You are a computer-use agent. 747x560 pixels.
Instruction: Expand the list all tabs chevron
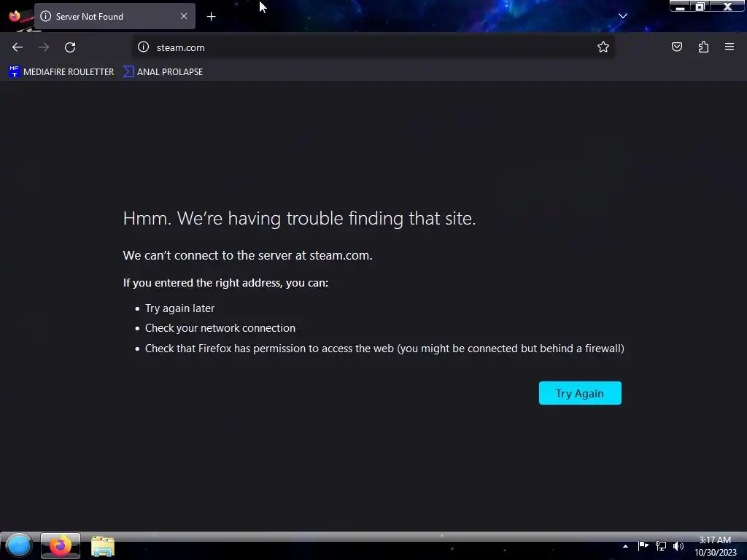coord(623,16)
